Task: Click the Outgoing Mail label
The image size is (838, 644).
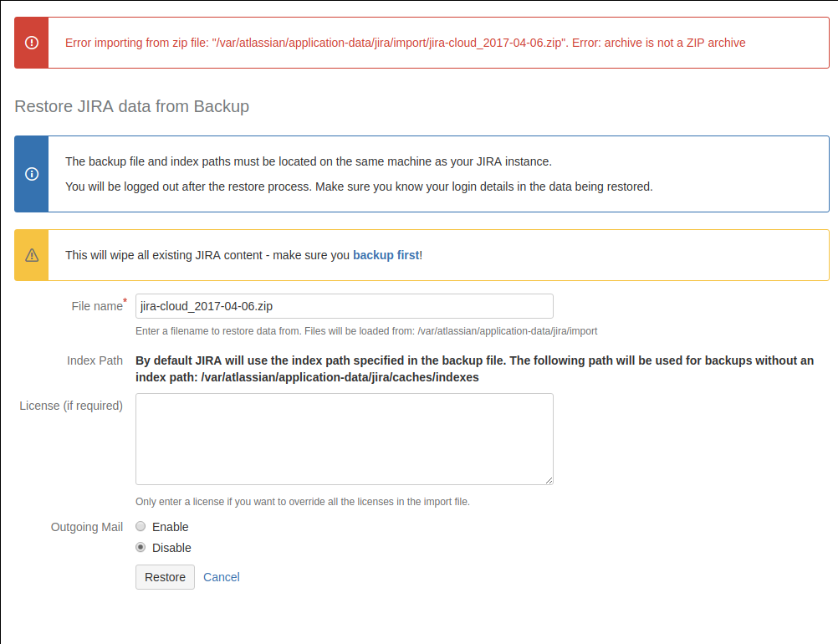Action: (x=87, y=527)
